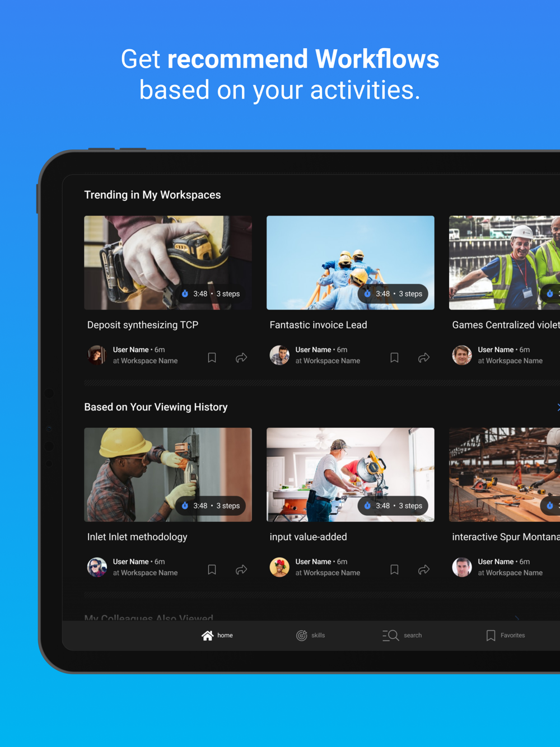The image size is (560, 747).
Task: Open user avatar under Fantastic invoice Lead
Action: coord(279,355)
